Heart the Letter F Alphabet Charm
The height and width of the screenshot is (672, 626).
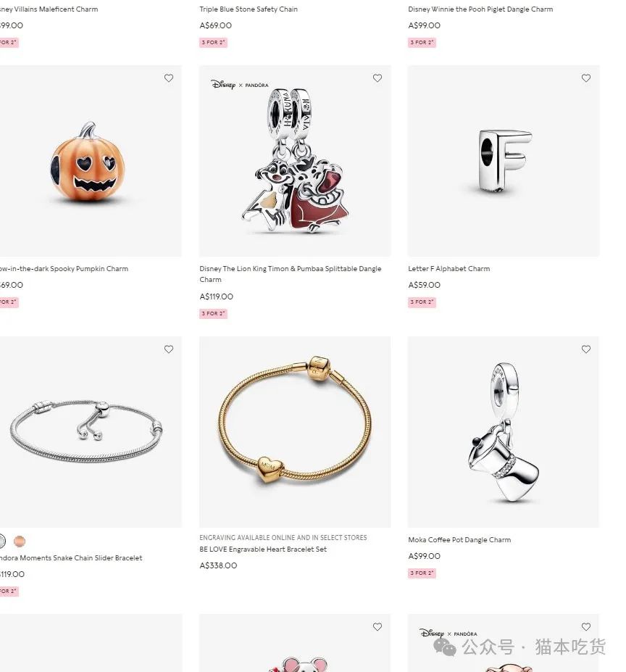(586, 78)
